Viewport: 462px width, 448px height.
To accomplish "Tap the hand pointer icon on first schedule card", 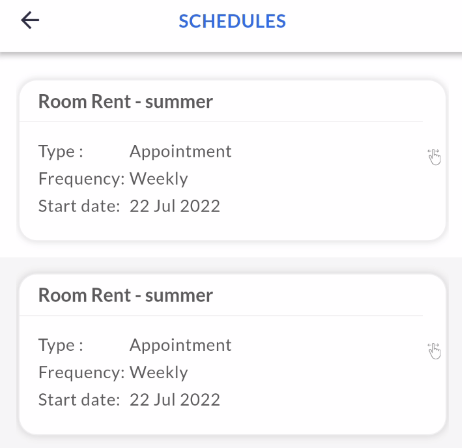I will click(434, 157).
